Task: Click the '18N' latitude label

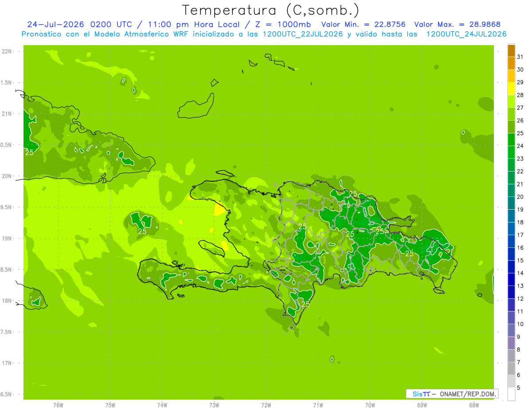Action: 7,301
